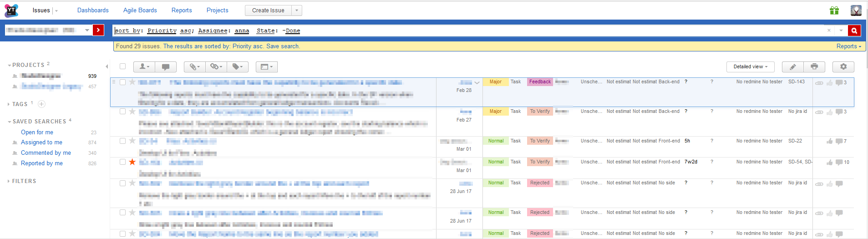Click link icon in SD-143 row
The width and height of the screenshot is (868, 239).
click(x=819, y=83)
